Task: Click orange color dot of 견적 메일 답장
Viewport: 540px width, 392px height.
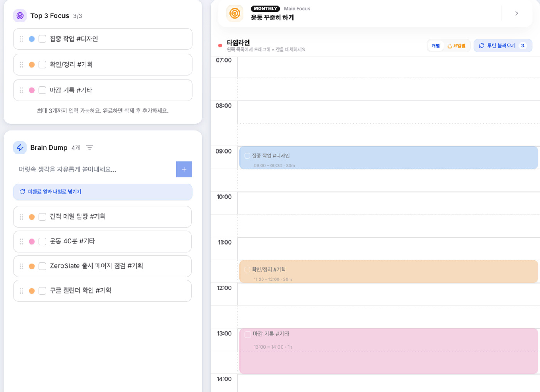Action: click(32, 217)
